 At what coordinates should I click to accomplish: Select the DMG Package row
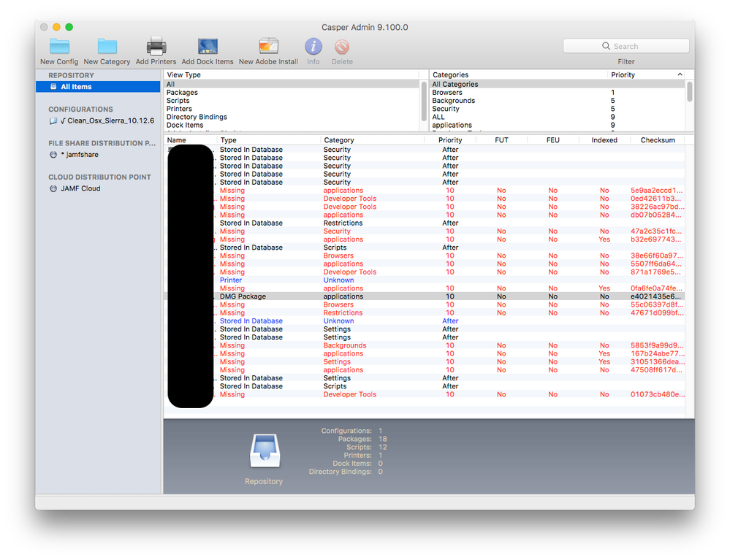point(425,296)
